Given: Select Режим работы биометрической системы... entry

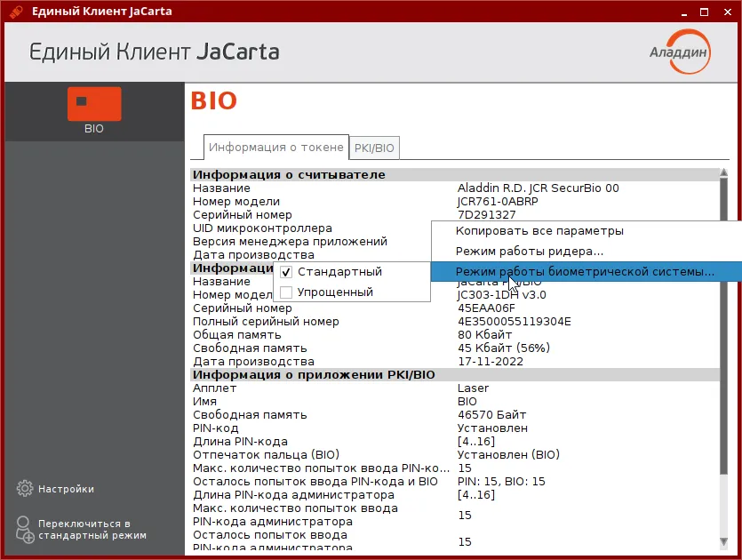Looking at the screenshot, I should click(586, 272).
